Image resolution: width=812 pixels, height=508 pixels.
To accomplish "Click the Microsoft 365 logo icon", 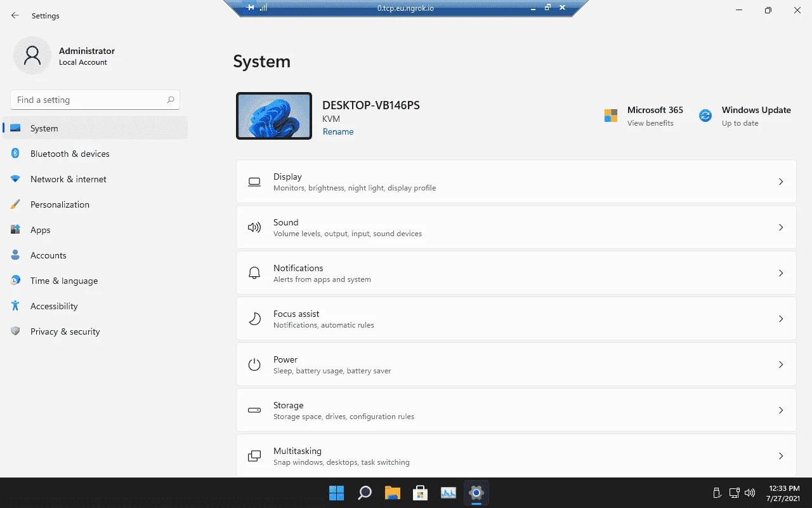I will [x=611, y=116].
